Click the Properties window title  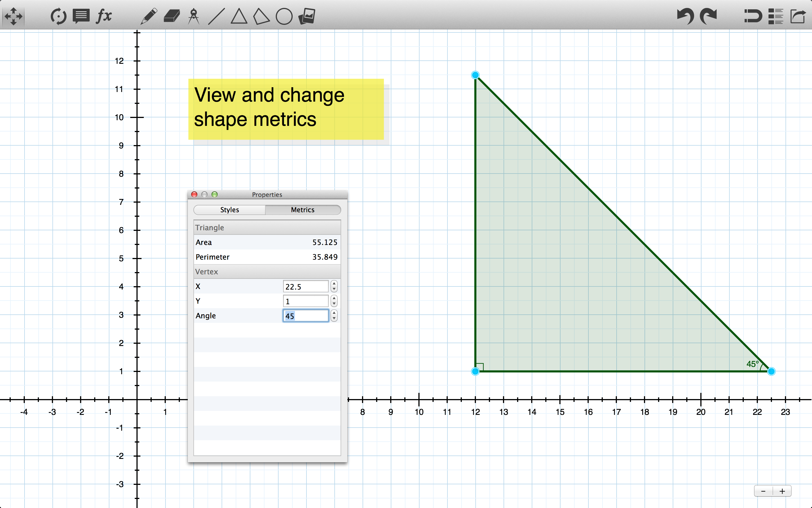coord(267,194)
